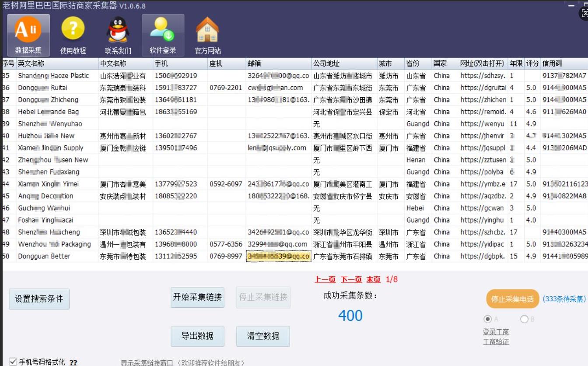
Task: Click the 联系我们 penguin icon
Action: 118,31
